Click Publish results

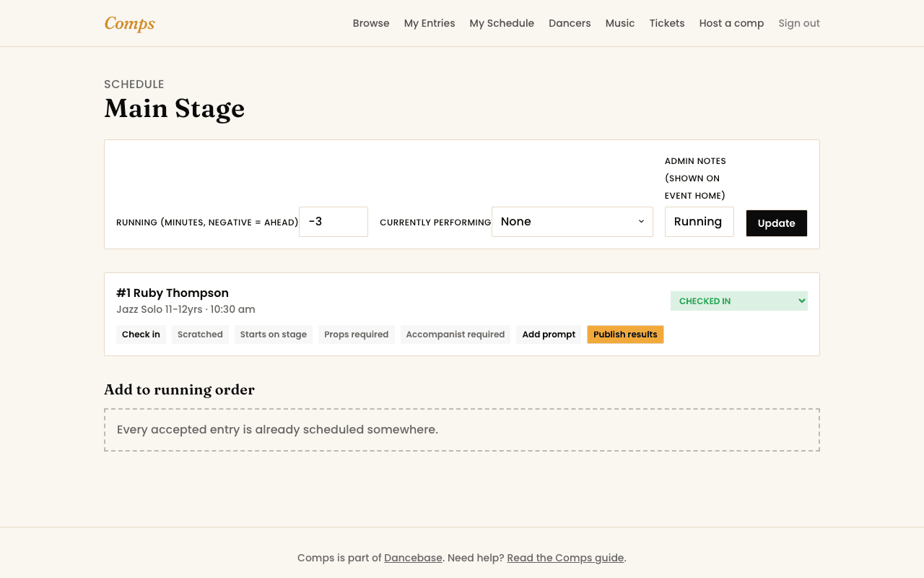click(x=625, y=335)
